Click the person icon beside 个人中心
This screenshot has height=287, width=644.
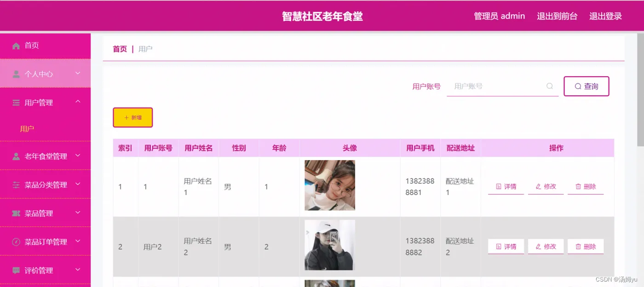(16, 74)
